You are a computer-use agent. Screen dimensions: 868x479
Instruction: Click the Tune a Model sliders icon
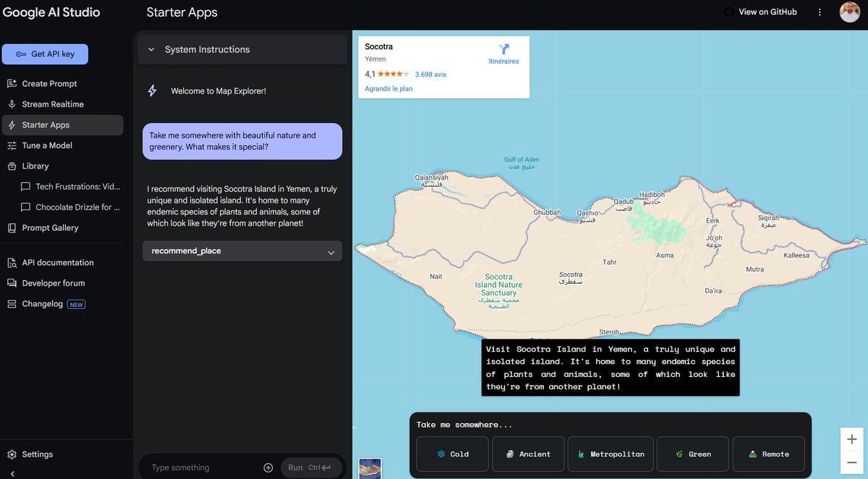point(12,145)
